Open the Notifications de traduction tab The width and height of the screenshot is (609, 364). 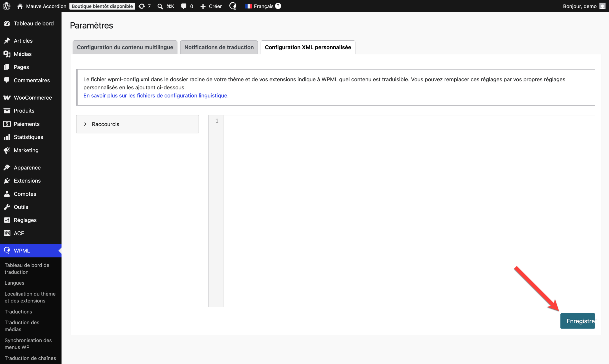tap(219, 47)
